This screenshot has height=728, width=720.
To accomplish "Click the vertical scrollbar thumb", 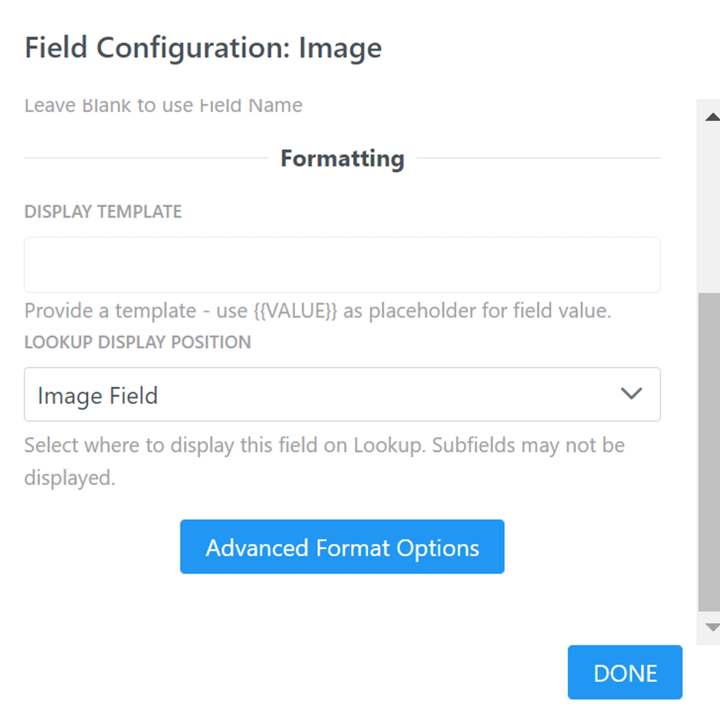I will click(709, 452).
